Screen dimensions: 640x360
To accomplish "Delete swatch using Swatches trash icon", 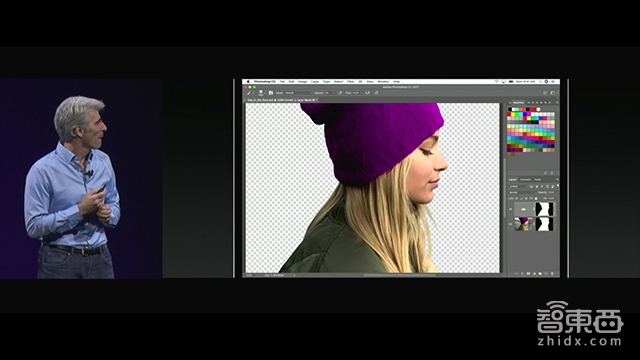I will [x=552, y=173].
